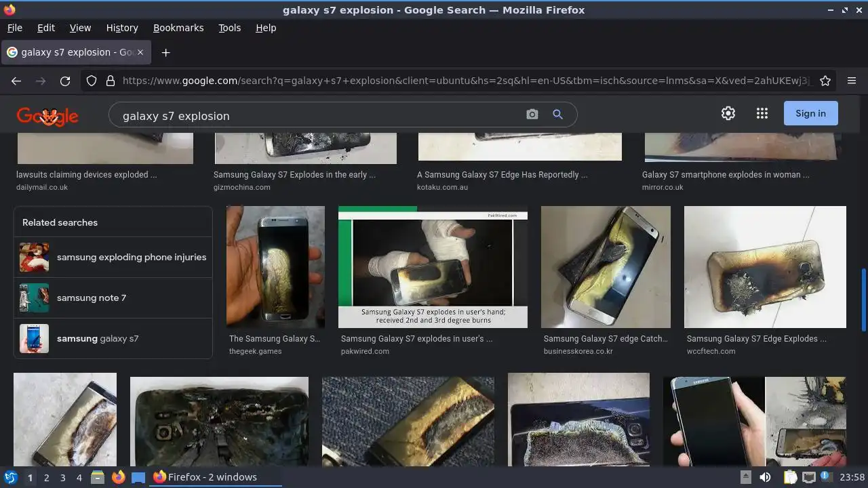Open the View menu
Screen dimensions: 868x488
click(x=80, y=28)
